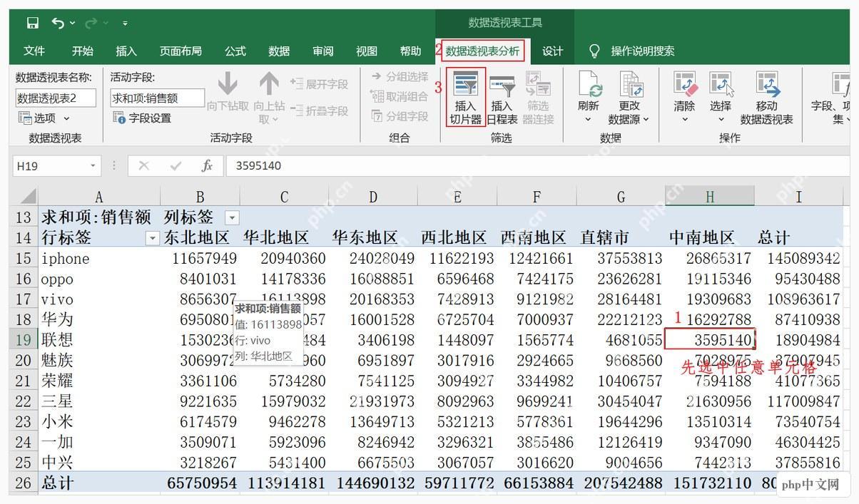
Task: Click 移动数据透视表 move pivot table icon
Action: [x=767, y=98]
